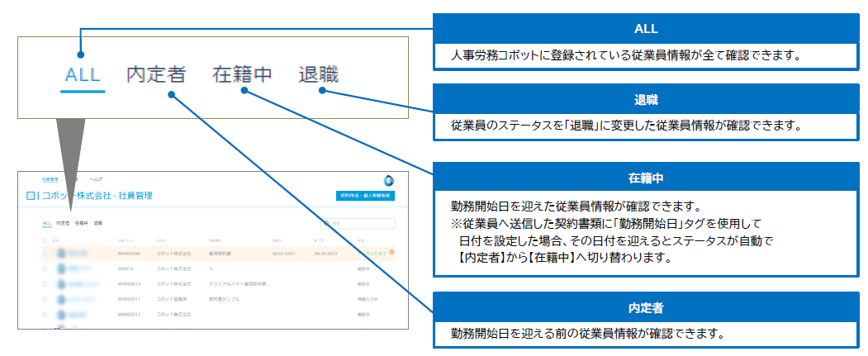The image size is (868, 356).
Task: Click employee code WHR00012
Action: point(130,315)
